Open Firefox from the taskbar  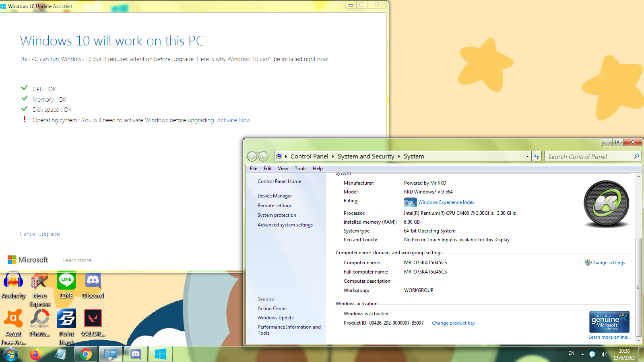(x=35, y=354)
